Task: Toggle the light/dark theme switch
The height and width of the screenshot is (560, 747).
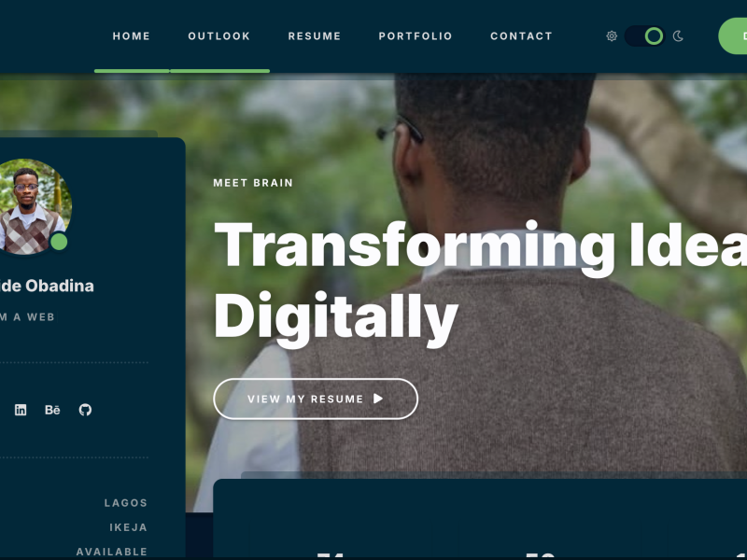Action: click(x=644, y=36)
